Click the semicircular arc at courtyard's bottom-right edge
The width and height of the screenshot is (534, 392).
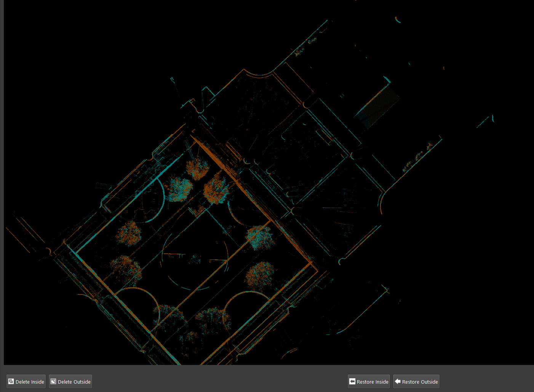point(244,301)
